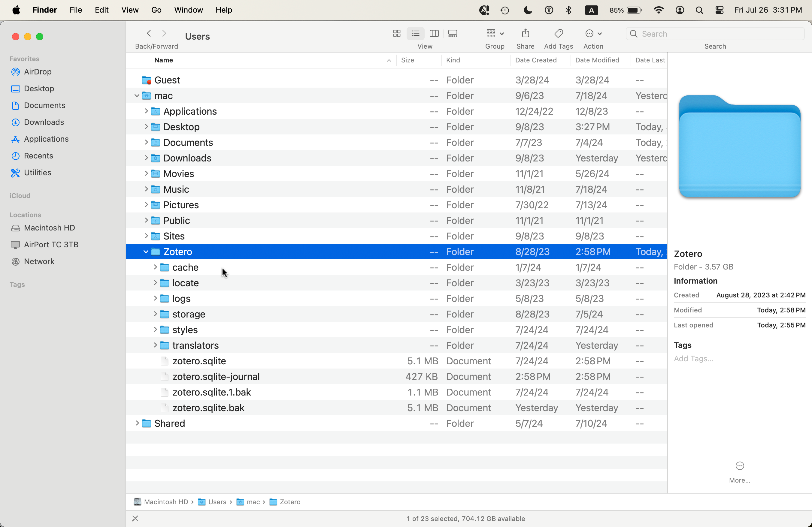Click the More actions icon in the preview pane
812x527 pixels.
click(x=739, y=466)
